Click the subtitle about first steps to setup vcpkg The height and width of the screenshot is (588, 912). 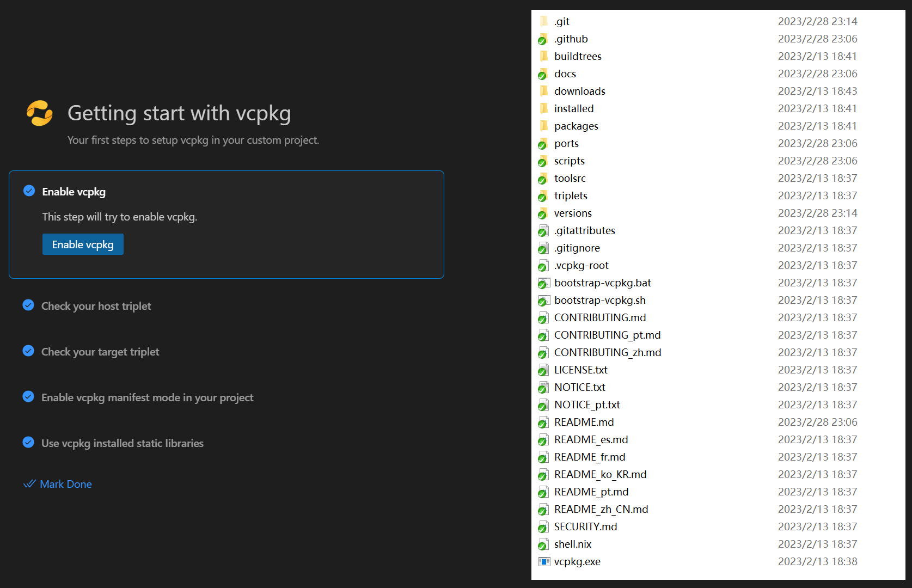(193, 140)
